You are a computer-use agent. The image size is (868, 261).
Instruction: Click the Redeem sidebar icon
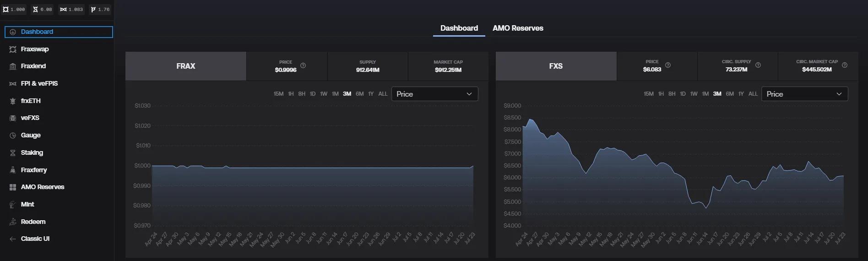pyautogui.click(x=13, y=222)
